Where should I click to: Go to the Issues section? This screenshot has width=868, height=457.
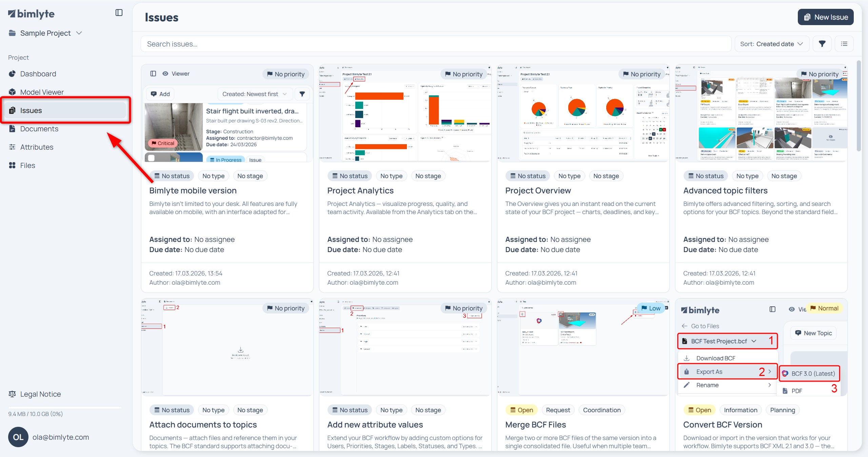tap(65, 111)
